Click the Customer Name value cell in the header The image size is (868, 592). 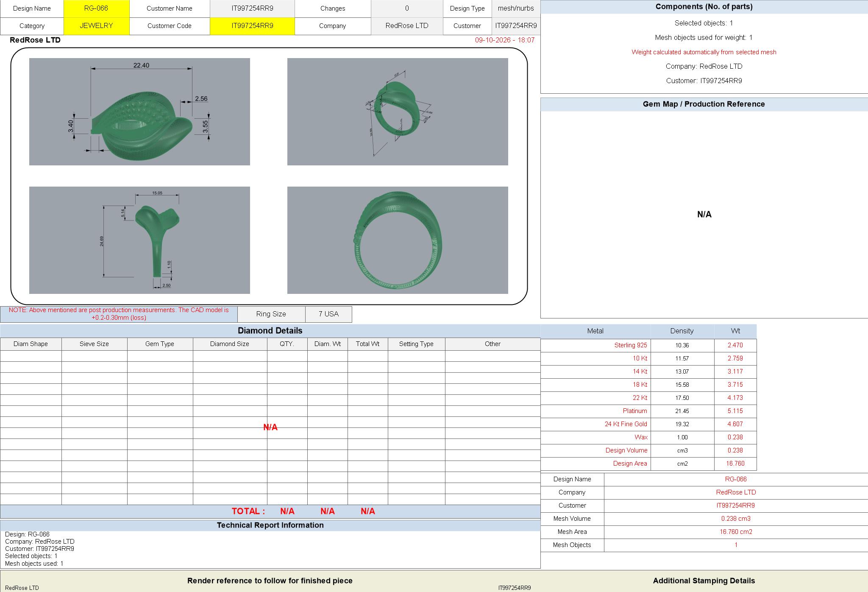coord(252,8)
